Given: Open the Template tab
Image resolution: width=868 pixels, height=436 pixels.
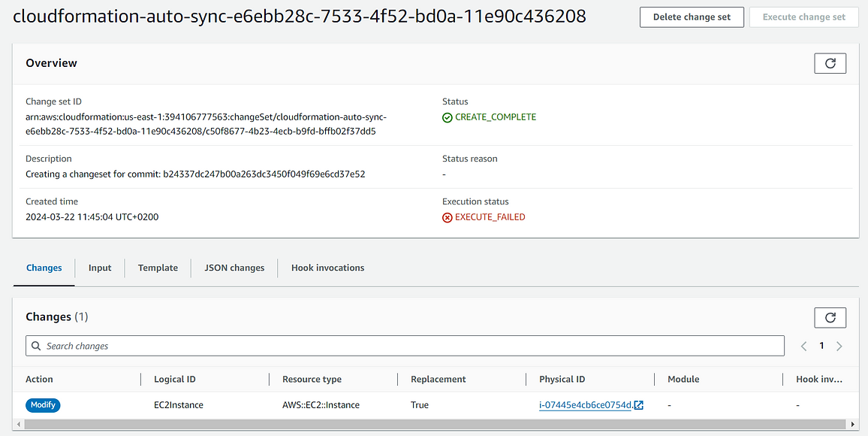Looking at the screenshot, I should pos(158,268).
